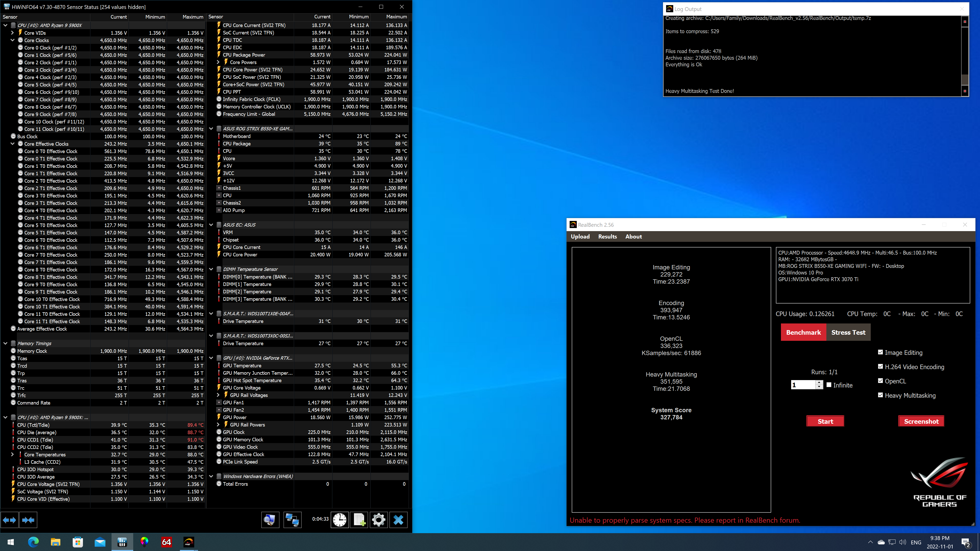Start HWiNFO logging via sheet plus icon
This screenshot has width=980, height=551.
[359, 519]
